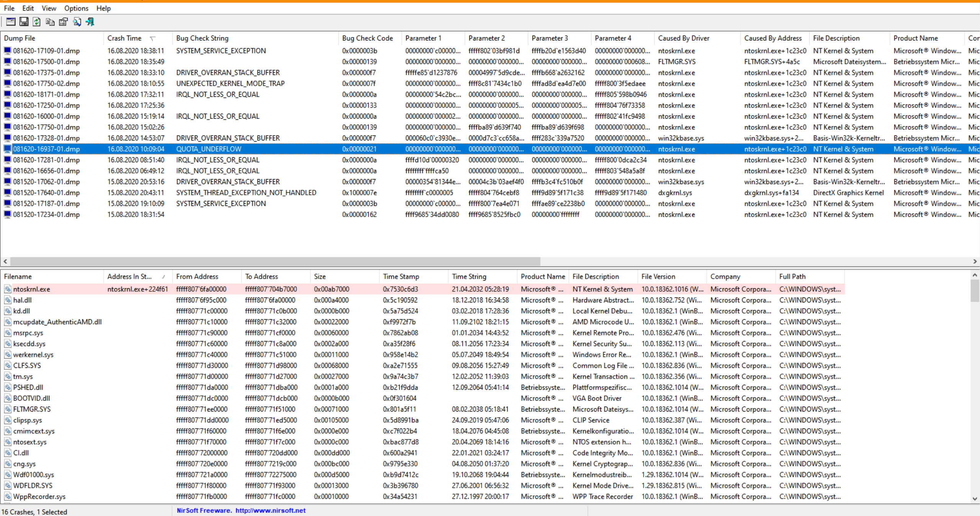Click monitor icon of 081620-17109-01.dmp
The image size is (980, 516).
pos(7,51)
